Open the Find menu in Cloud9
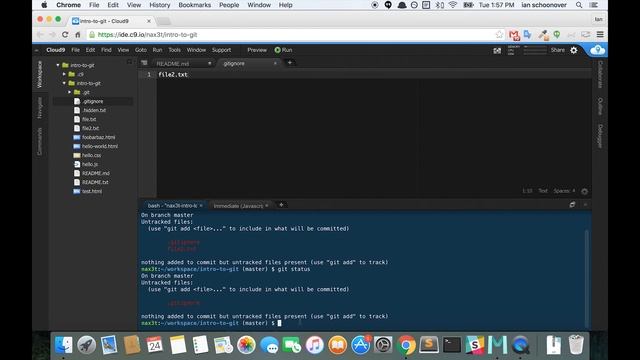640x360 pixels. tap(106, 50)
